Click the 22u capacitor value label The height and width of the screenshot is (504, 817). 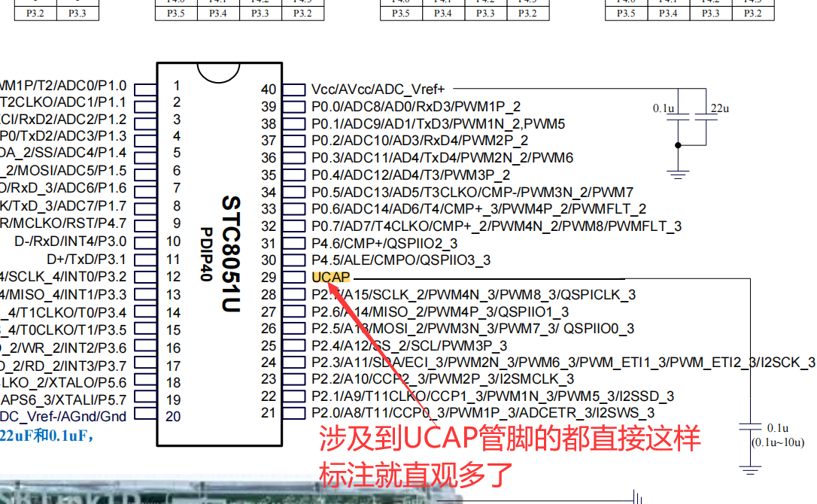click(719, 108)
